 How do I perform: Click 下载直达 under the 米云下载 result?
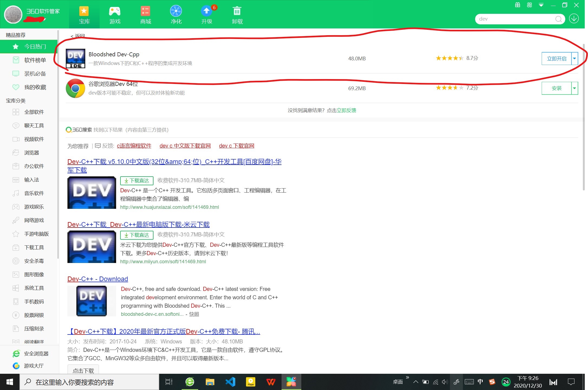pyautogui.click(x=137, y=235)
